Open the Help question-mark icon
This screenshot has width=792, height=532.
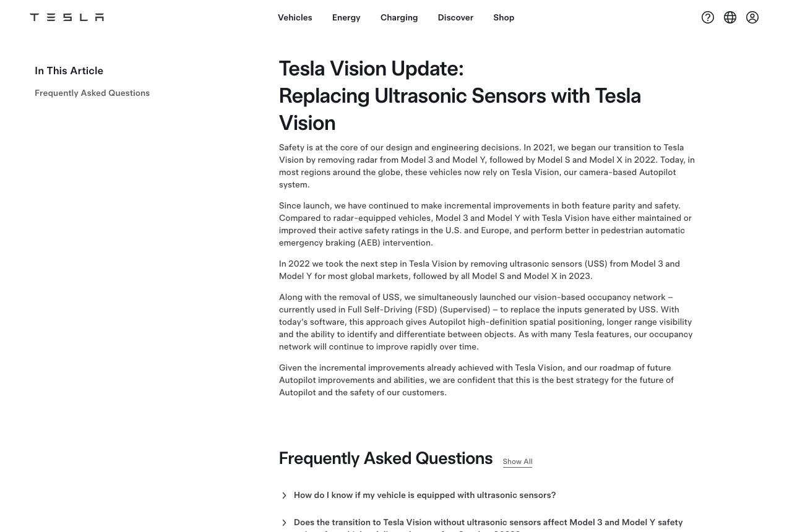708,17
